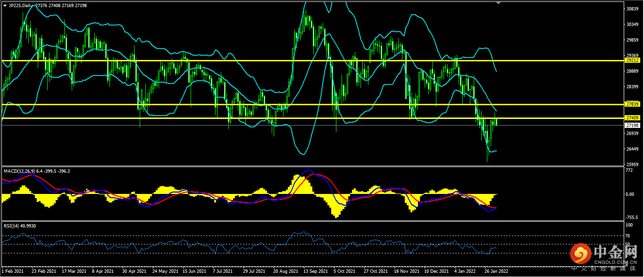
Task: Select the 29212 yellow price tag
Action: (632, 60)
